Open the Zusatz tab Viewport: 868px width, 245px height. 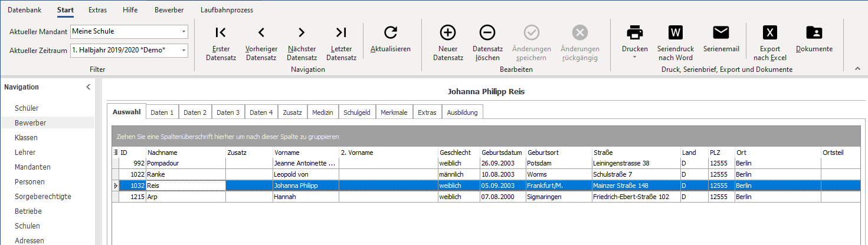pos(292,112)
